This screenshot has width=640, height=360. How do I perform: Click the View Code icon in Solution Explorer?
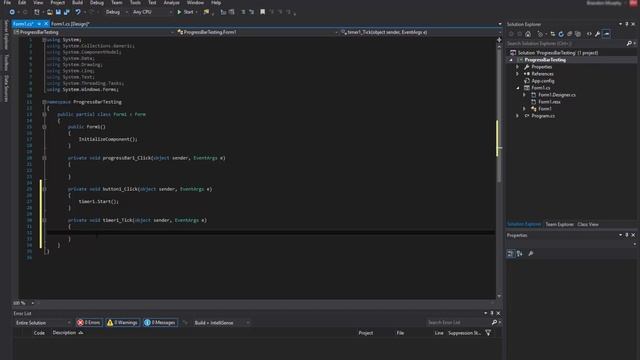coord(589,34)
